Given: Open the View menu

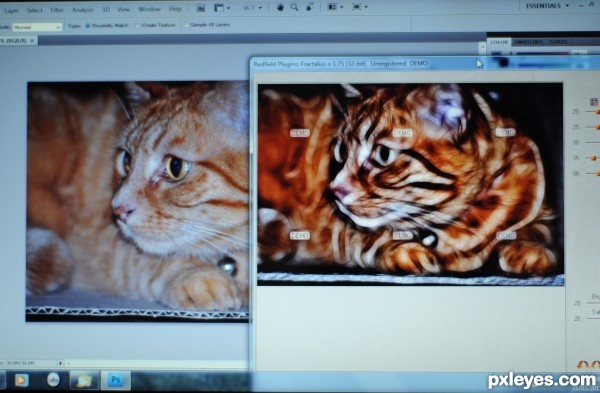Looking at the screenshot, I should (x=123, y=9).
